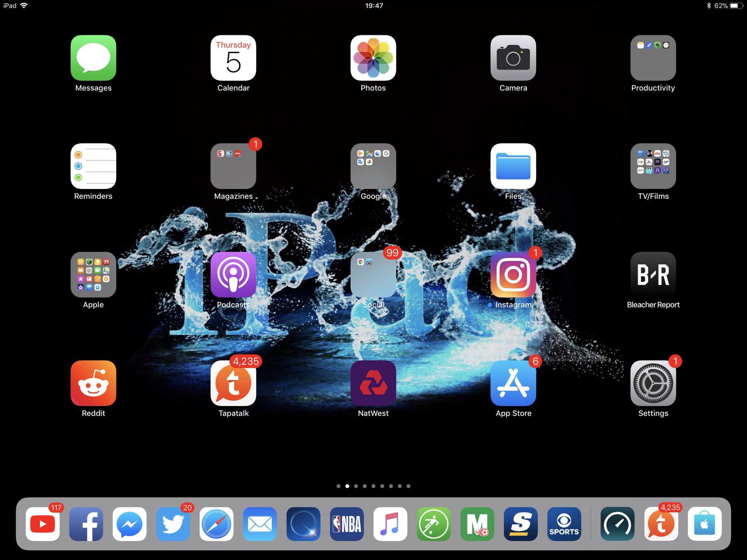Open the Magazines folder

point(234,166)
